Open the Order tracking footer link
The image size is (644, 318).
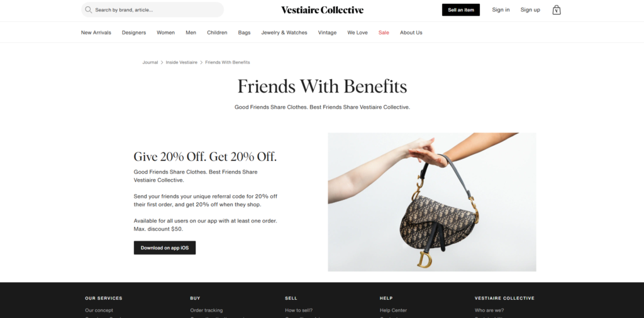point(206,310)
